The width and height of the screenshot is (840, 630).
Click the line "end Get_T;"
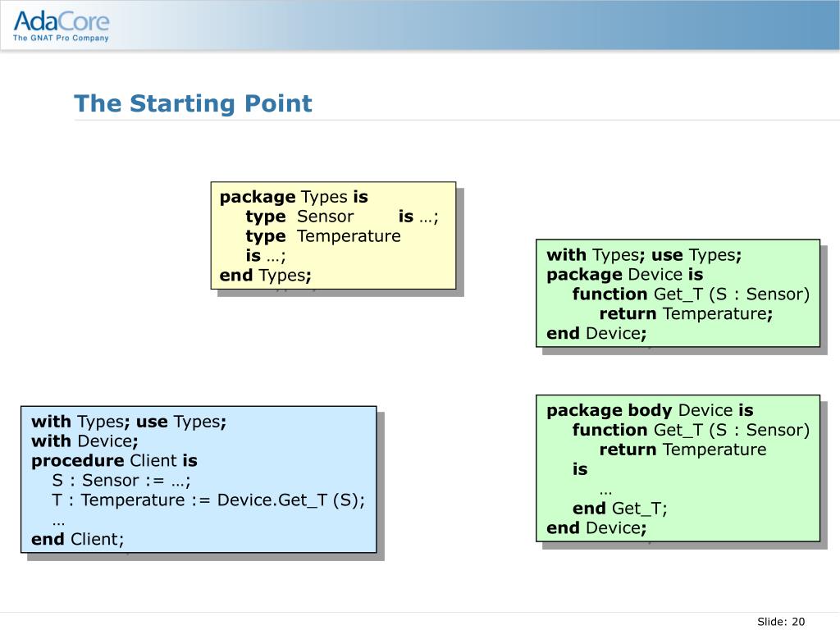(620, 509)
